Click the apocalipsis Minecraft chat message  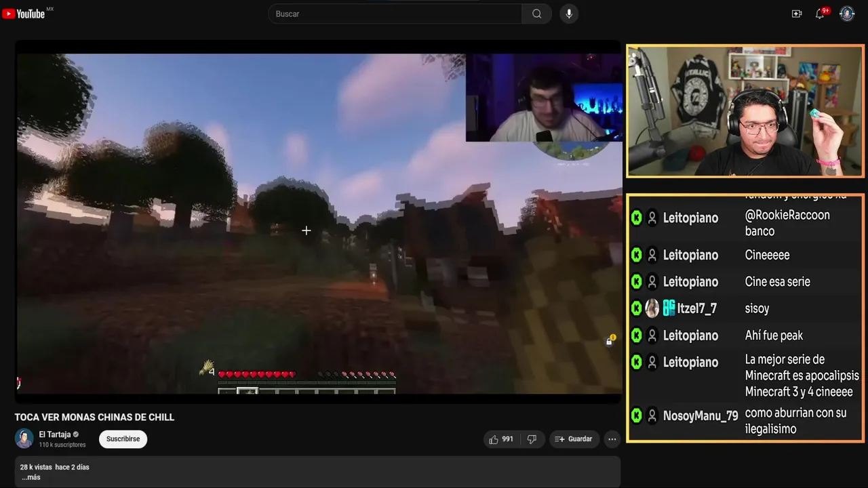(x=802, y=375)
